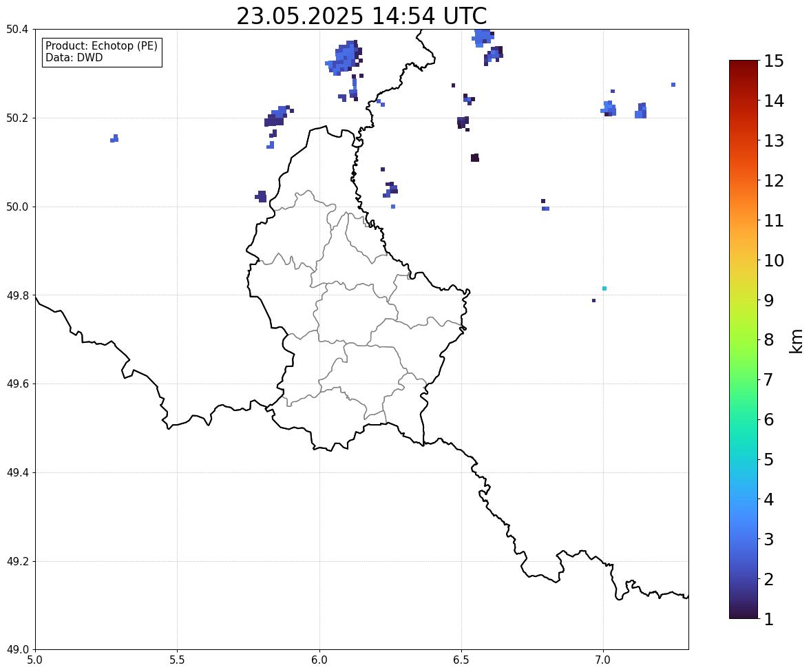
Task: Click the dark red top of the colorbar
Action: coord(744,65)
